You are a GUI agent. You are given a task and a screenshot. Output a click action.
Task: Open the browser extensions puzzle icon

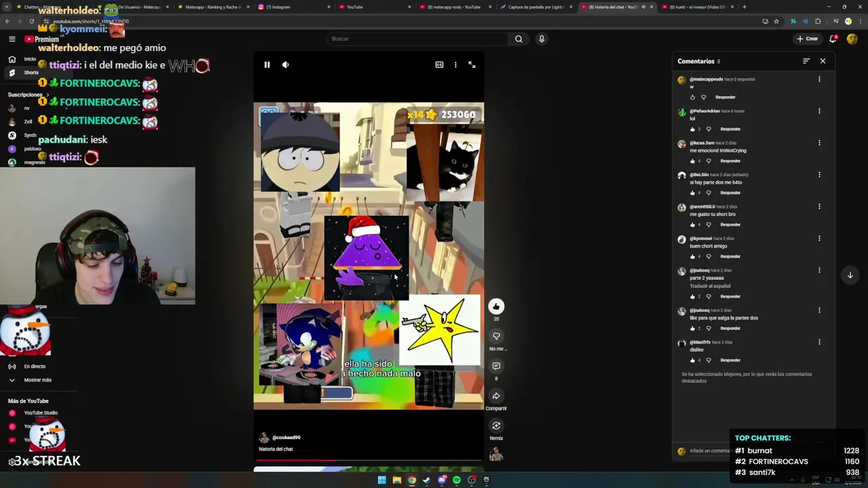818,21
